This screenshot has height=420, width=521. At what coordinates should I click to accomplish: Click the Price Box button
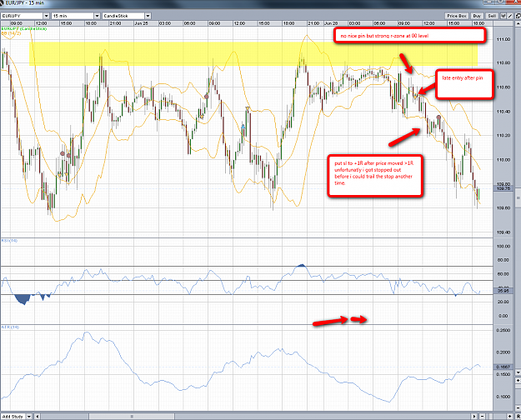(x=457, y=16)
